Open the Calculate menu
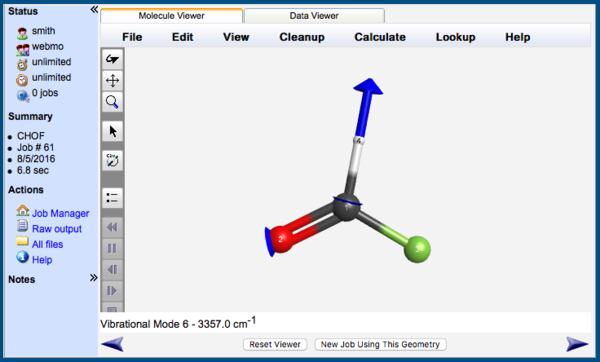 (x=380, y=37)
